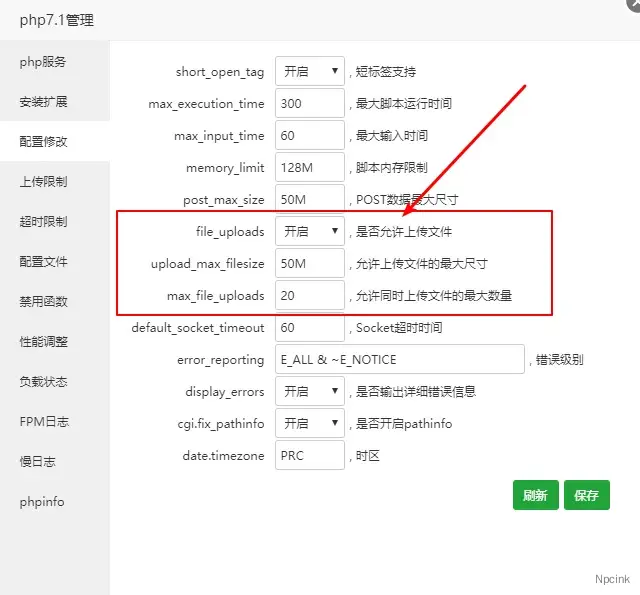Click the error_reporting text field

(399, 360)
